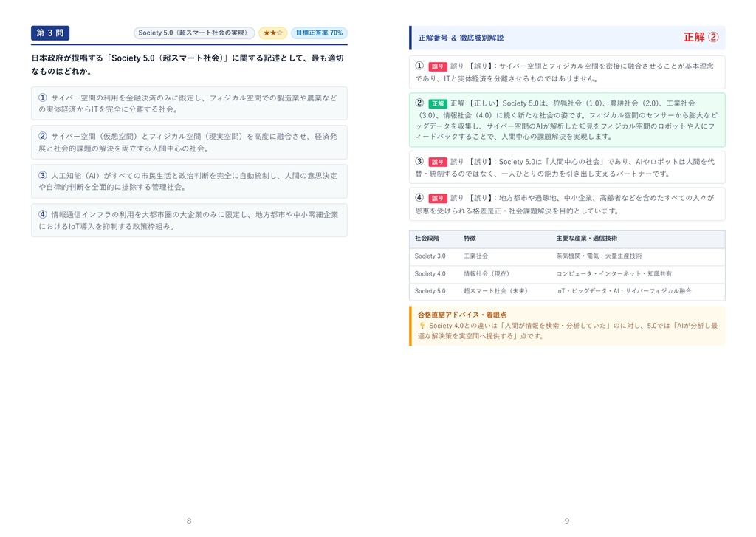Click the light bulb advice icon

click(x=422, y=326)
